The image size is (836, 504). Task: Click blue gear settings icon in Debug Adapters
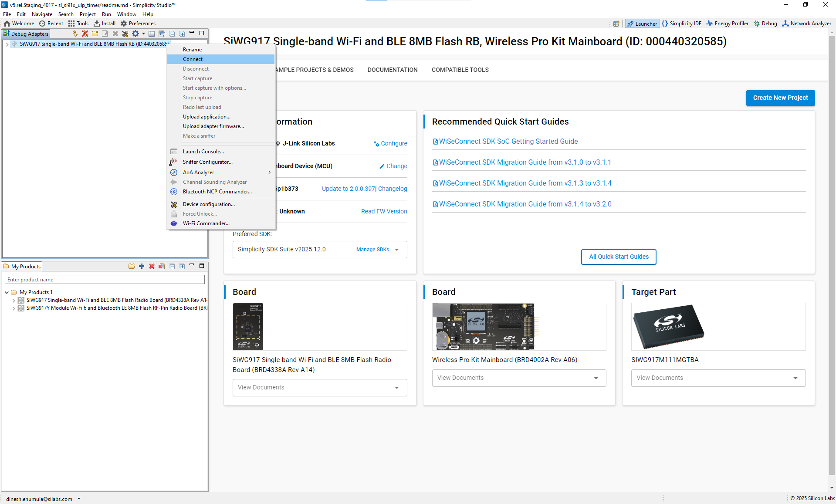point(135,34)
